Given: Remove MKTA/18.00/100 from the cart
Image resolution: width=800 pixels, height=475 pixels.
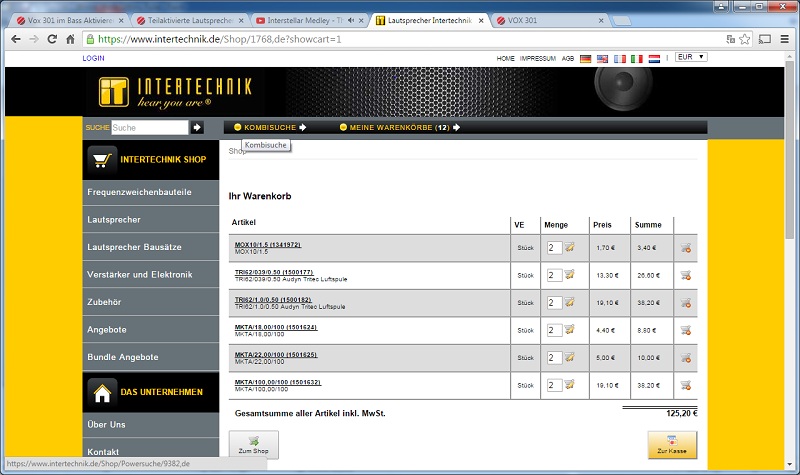Looking at the screenshot, I should (x=686, y=331).
